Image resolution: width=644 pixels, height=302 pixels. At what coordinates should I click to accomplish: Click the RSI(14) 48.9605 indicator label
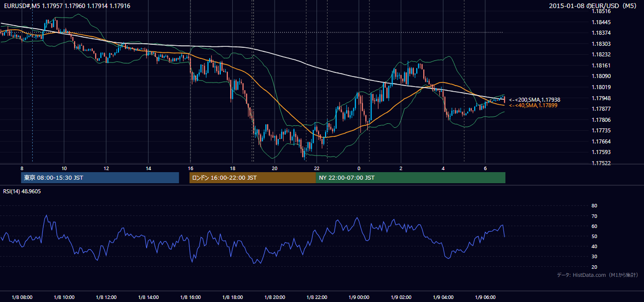[22, 191]
